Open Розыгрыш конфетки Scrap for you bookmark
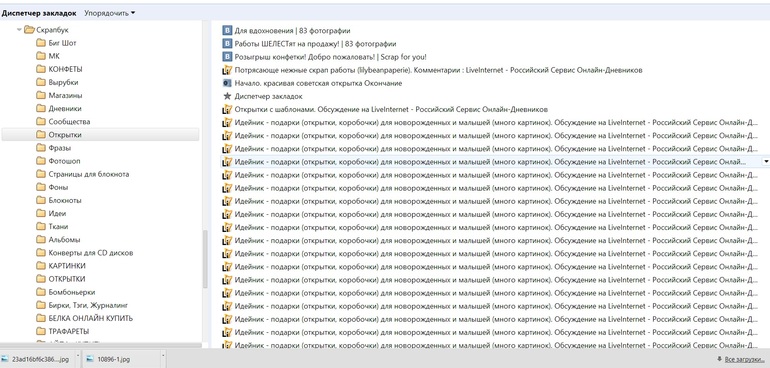The width and height of the screenshot is (770, 368). [330, 57]
